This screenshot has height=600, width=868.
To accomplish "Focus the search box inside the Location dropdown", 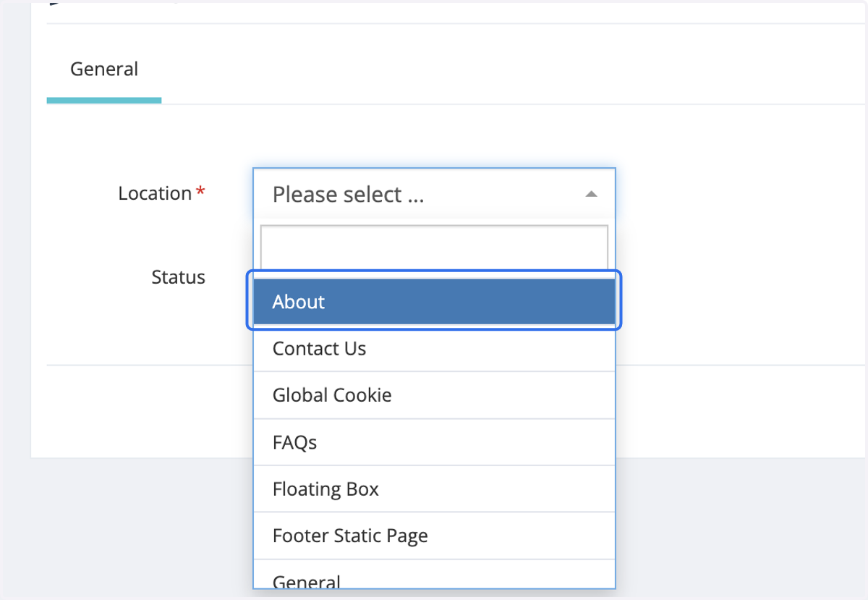I will point(434,248).
